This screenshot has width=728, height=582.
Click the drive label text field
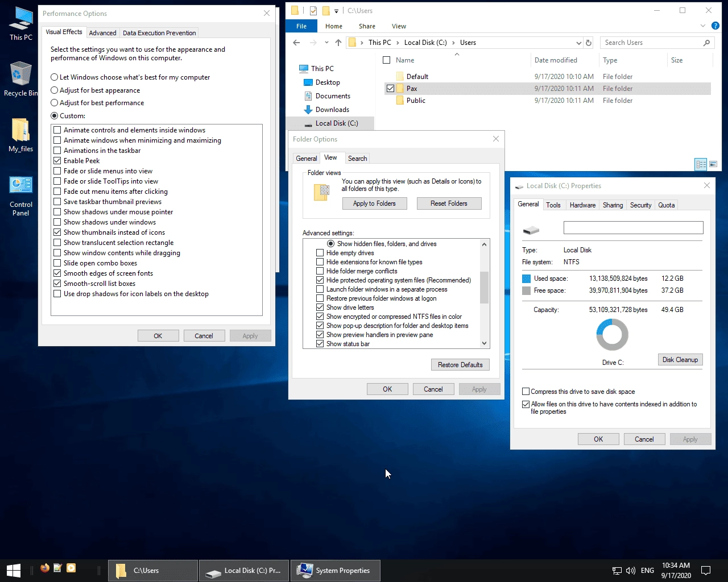click(633, 227)
